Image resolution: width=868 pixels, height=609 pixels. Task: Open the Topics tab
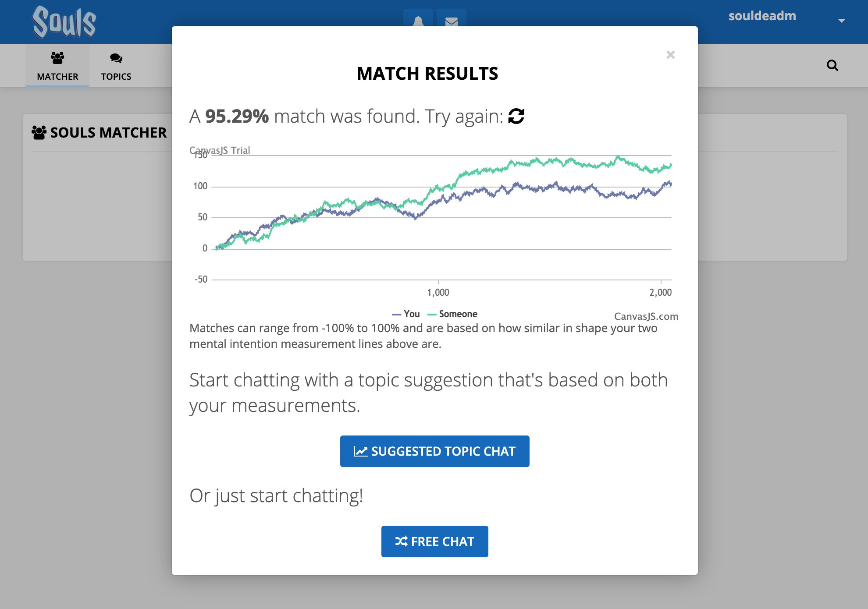coord(116,65)
